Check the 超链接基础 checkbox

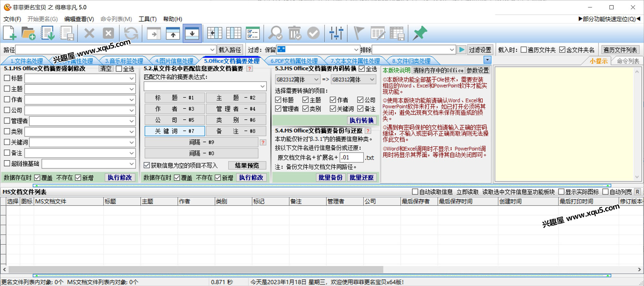point(7,163)
